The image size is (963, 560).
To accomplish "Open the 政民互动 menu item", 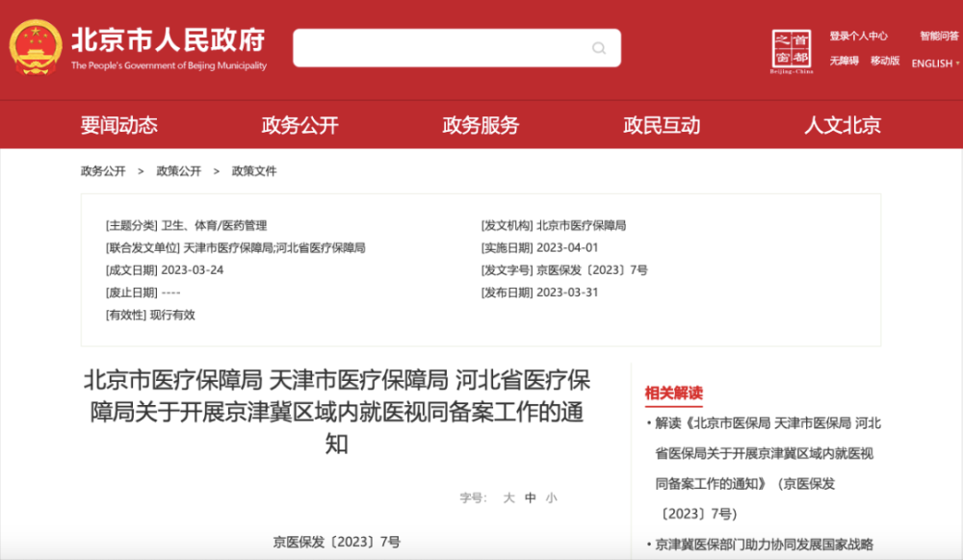I will click(663, 125).
